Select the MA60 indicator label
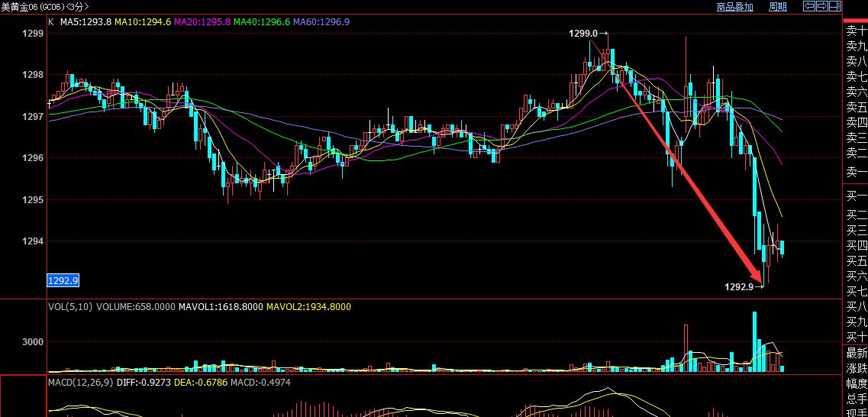The height and width of the screenshot is (417, 868). 321,22
